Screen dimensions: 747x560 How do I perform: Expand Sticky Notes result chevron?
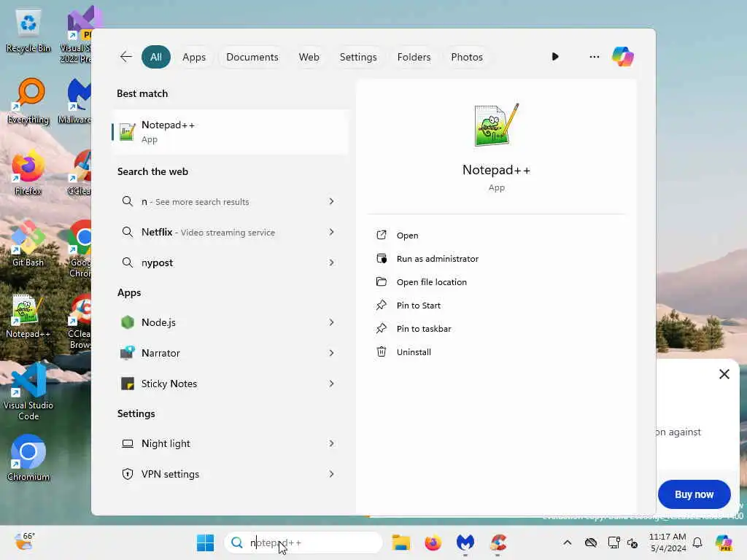(332, 384)
